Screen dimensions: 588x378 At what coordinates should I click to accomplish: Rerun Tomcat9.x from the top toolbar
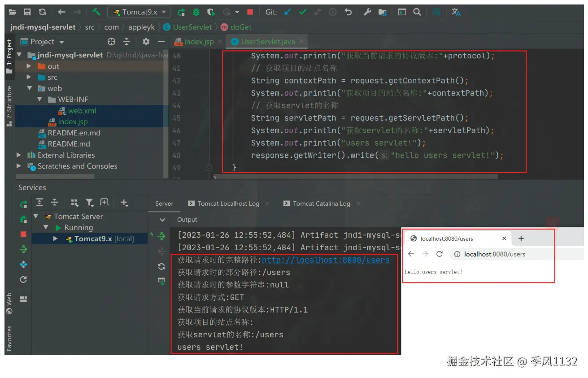pos(181,12)
